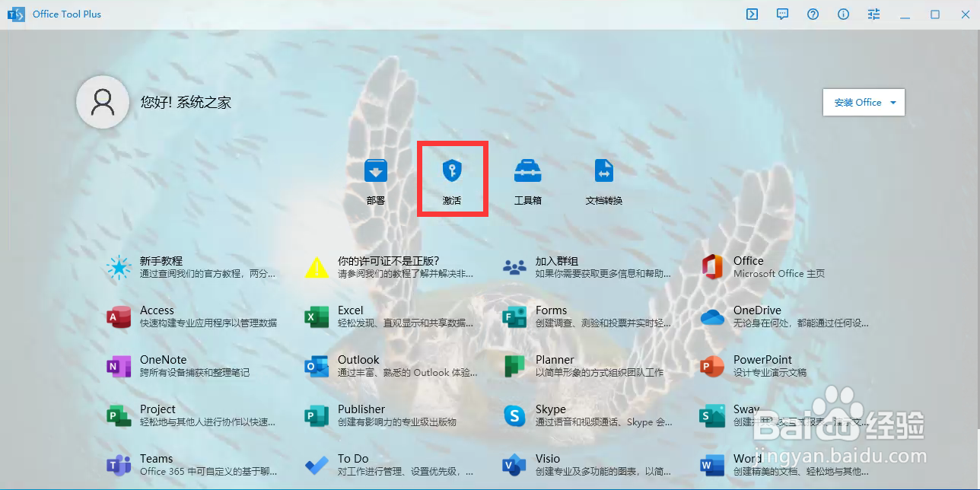Open the Outlook app icon
This screenshot has width=980, height=490.
pos(317,366)
